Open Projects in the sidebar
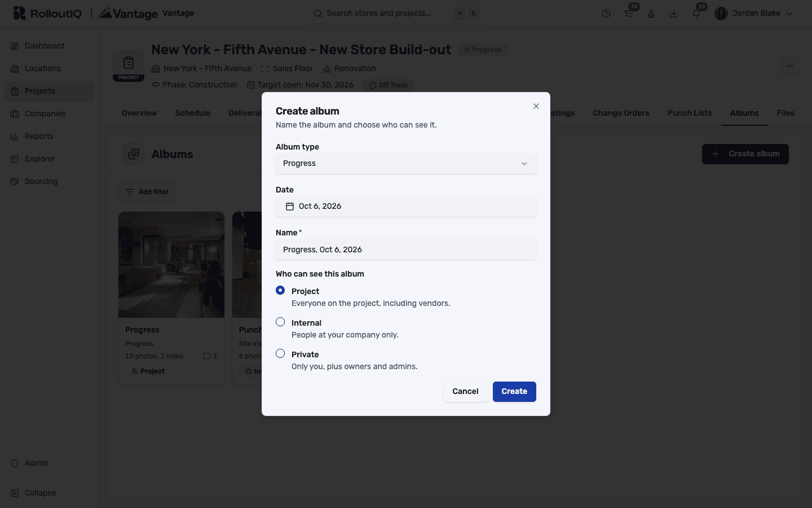The width and height of the screenshot is (812, 508). (50, 91)
